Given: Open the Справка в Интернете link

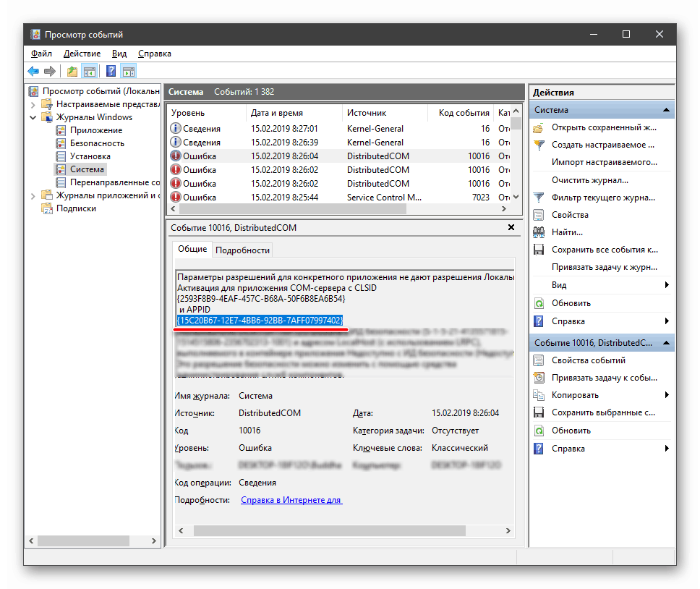Looking at the screenshot, I should click(x=291, y=500).
